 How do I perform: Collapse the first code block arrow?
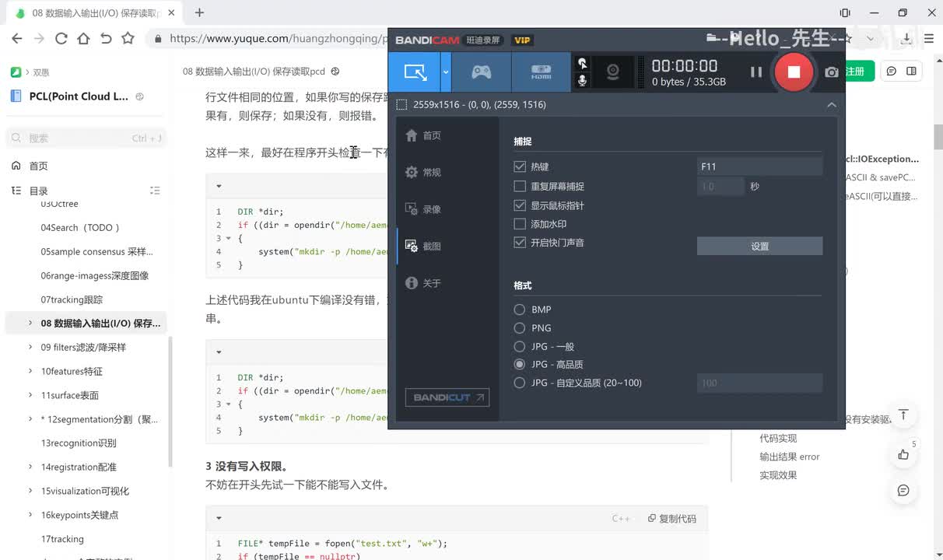click(219, 186)
